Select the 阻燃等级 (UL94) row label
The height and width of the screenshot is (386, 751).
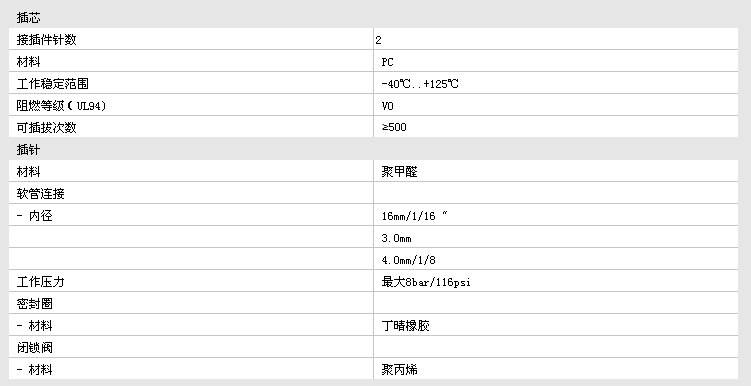pos(61,106)
